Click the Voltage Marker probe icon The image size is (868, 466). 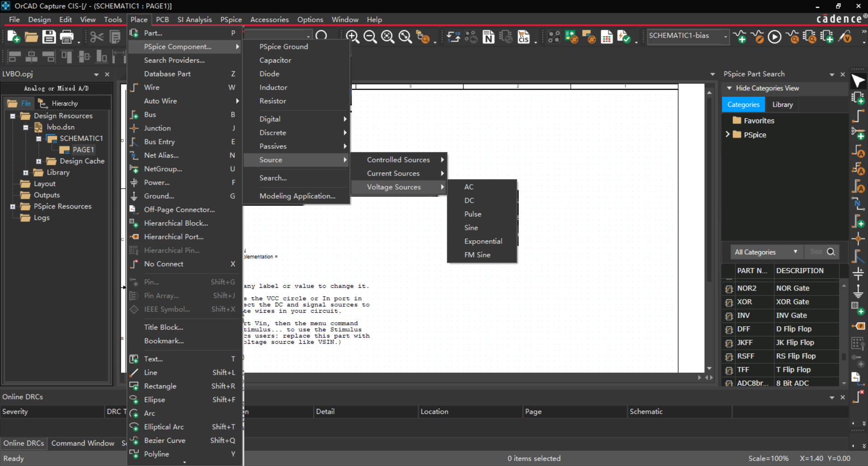point(844,37)
